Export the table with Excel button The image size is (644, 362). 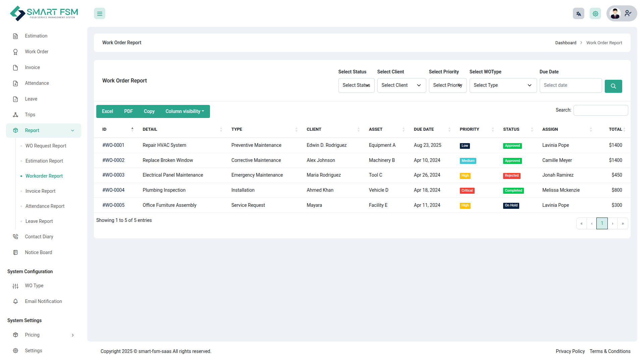[x=107, y=112]
